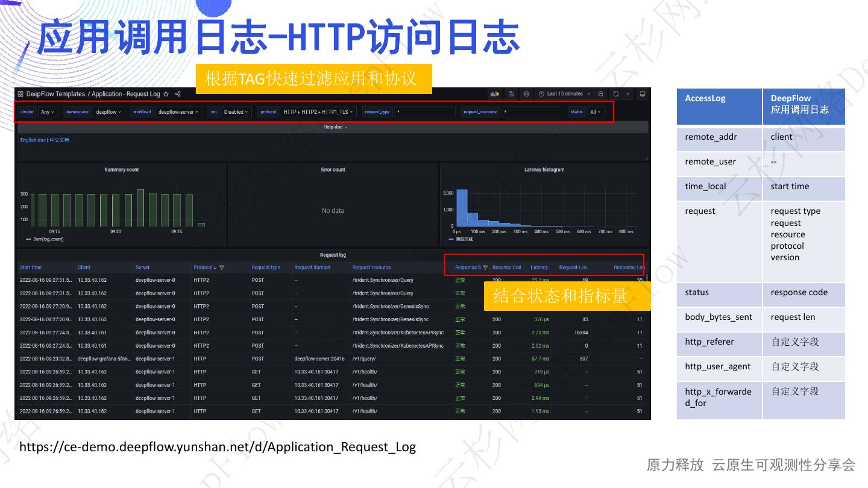Image resolution: width=868 pixels, height=488 pixels.
Task: Refresh the dashboard
Action: coord(615,94)
